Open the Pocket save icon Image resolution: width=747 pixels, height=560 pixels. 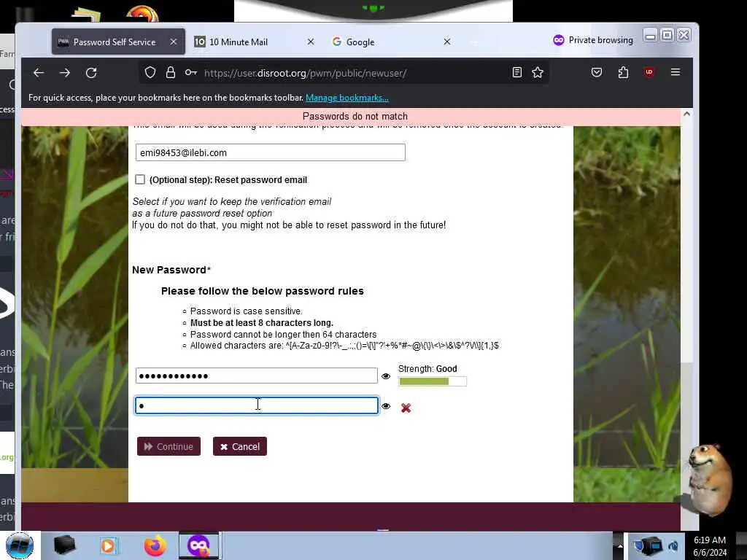[x=597, y=72]
